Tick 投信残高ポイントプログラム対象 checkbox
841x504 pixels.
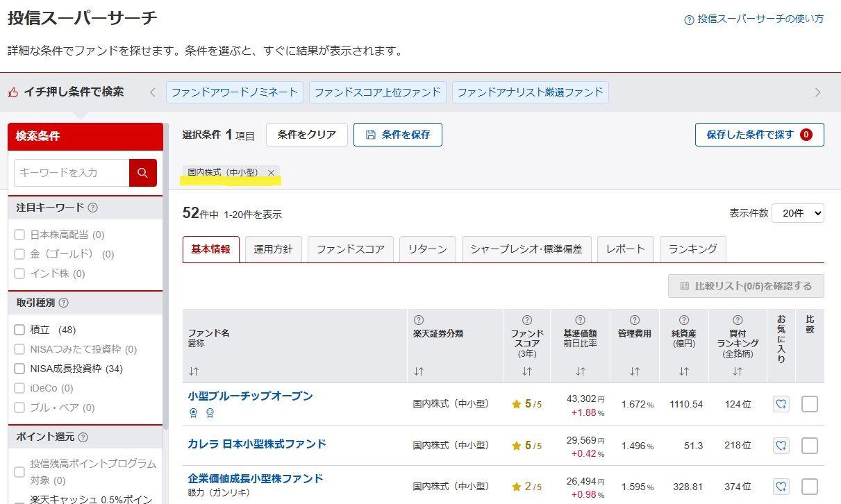19,472
